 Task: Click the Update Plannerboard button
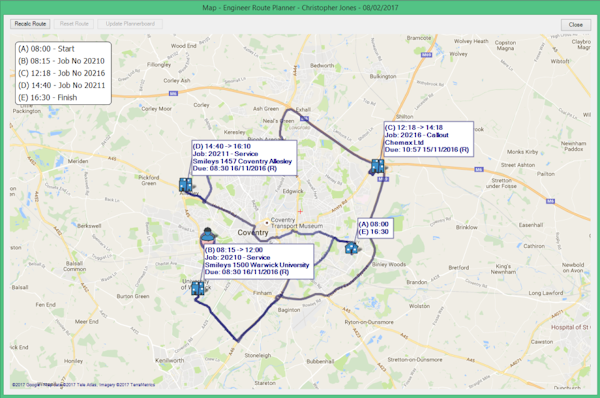tap(130, 24)
